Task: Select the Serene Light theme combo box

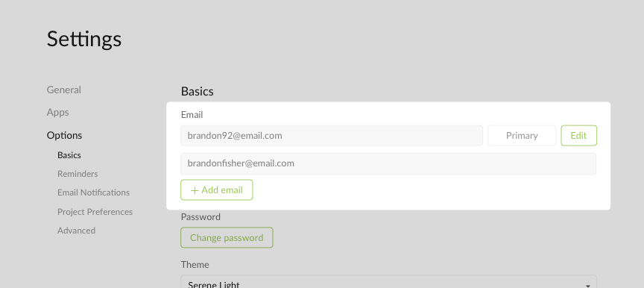Action: [x=388, y=282]
